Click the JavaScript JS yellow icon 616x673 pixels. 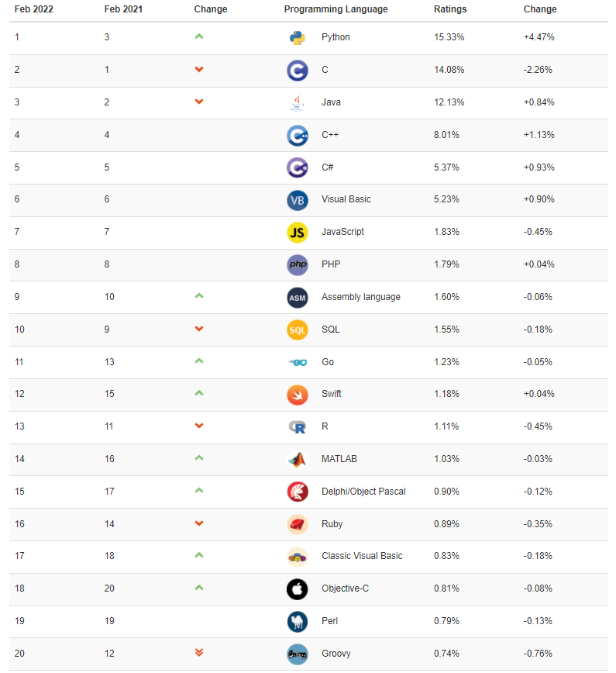click(x=298, y=232)
